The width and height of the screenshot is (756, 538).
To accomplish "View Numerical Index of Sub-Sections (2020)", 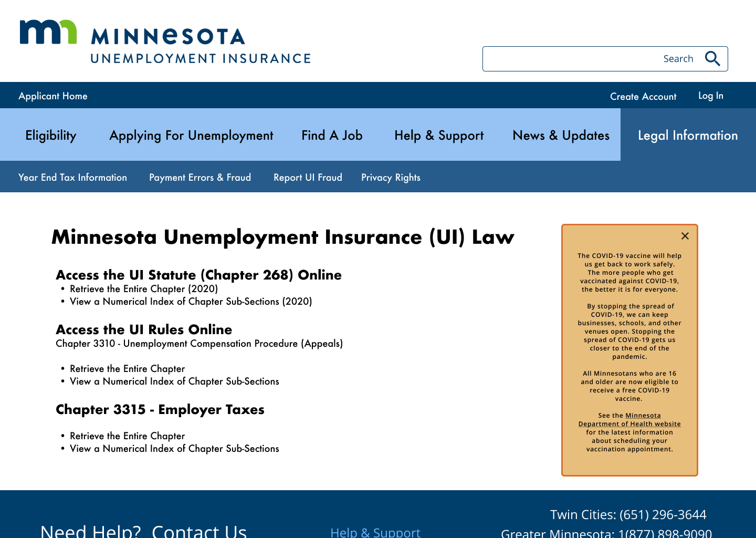I will (x=191, y=302).
